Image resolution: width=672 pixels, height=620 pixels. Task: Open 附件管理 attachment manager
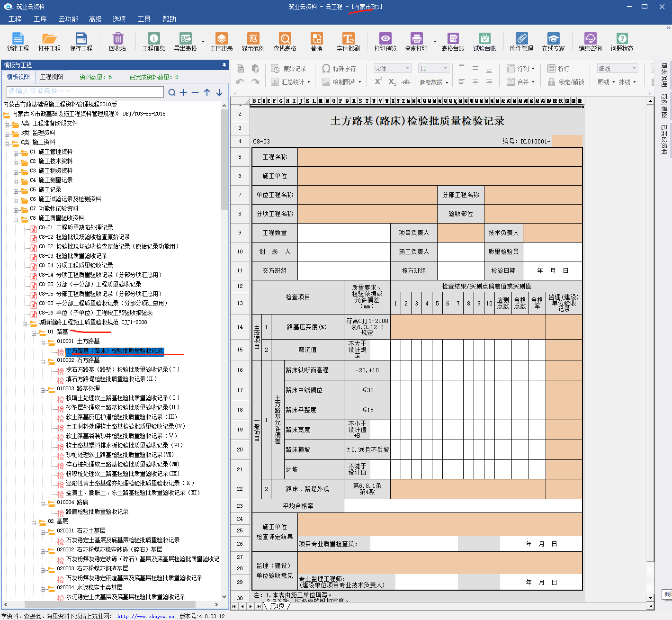point(521,42)
